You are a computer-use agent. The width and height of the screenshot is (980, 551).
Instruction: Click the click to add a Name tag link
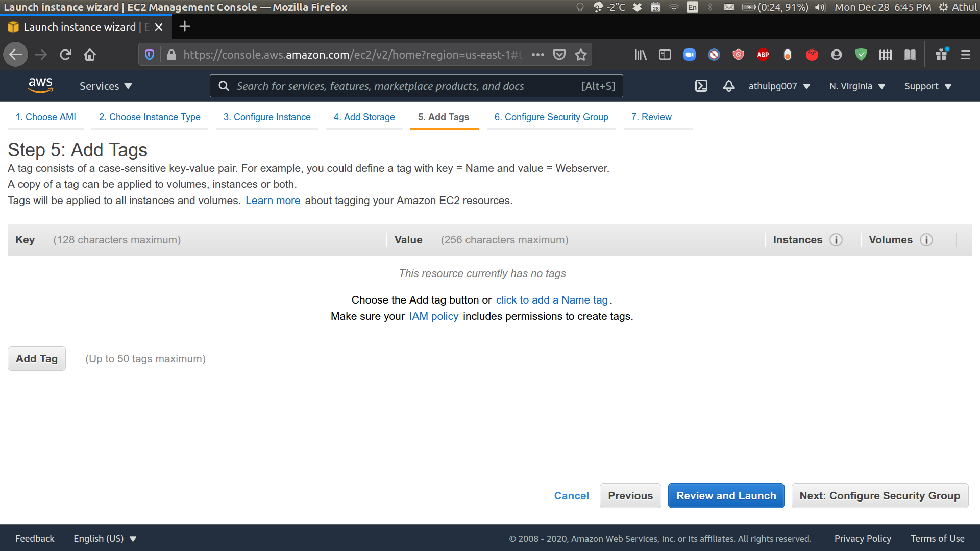[551, 300]
